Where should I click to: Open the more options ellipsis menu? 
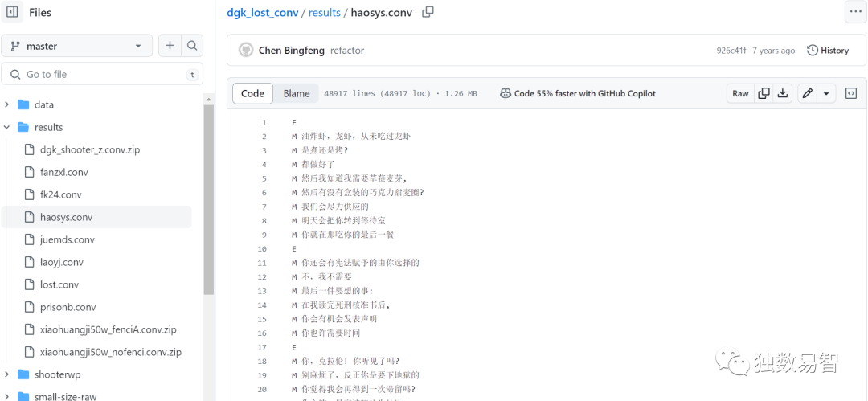[x=855, y=12]
